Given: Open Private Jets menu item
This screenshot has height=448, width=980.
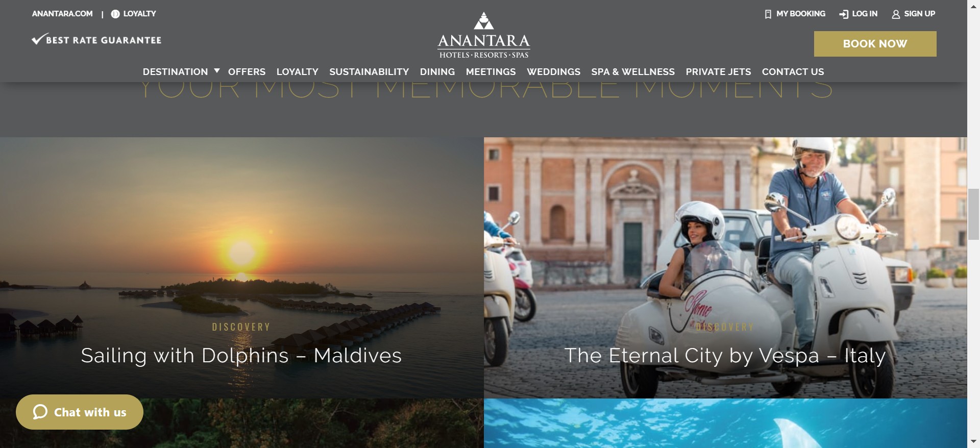Looking at the screenshot, I should click(x=718, y=72).
